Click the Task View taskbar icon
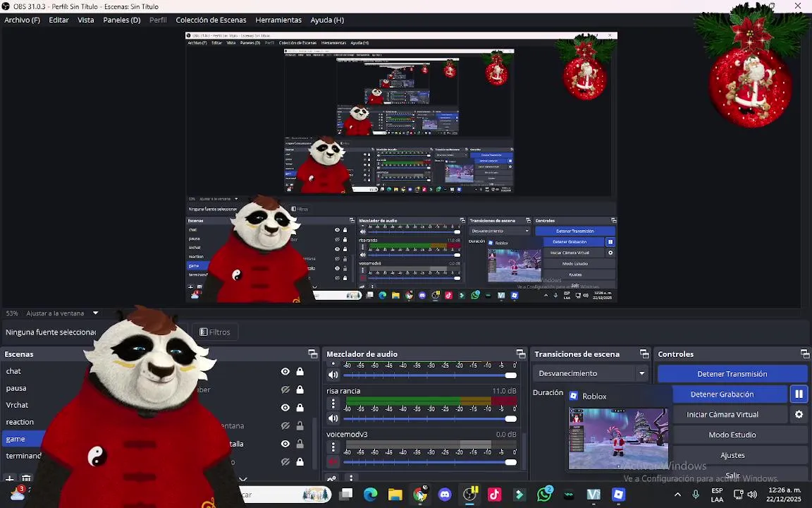Viewport: 812px width, 508px height. coord(345,495)
